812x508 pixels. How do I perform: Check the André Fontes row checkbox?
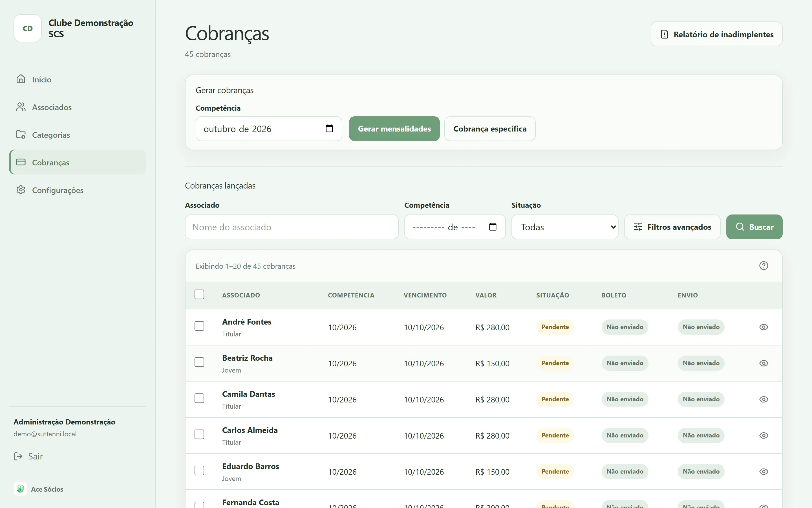199,326
